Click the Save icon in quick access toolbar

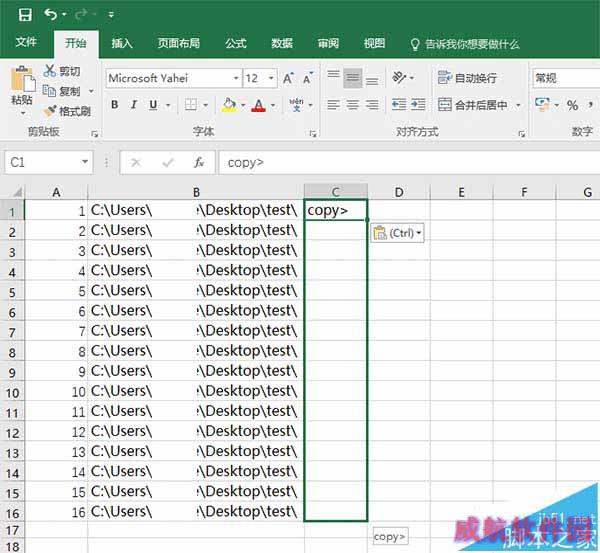(25, 15)
